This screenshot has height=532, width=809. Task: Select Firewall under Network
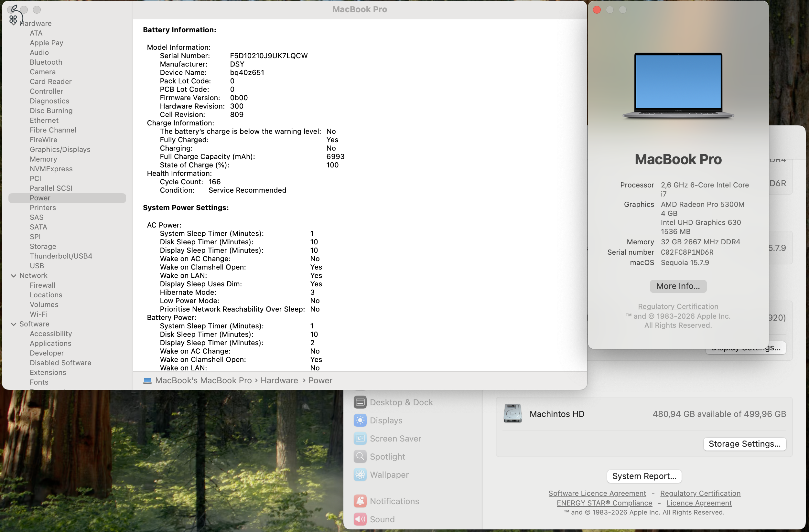pos(42,285)
